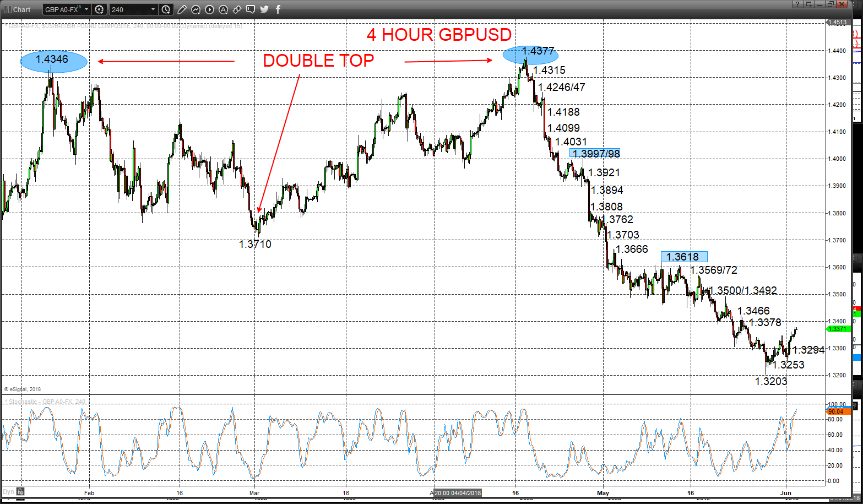Screen dimensions: 863x504
Task: Click the Chart window grip icon
Action: tap(7, 9)
